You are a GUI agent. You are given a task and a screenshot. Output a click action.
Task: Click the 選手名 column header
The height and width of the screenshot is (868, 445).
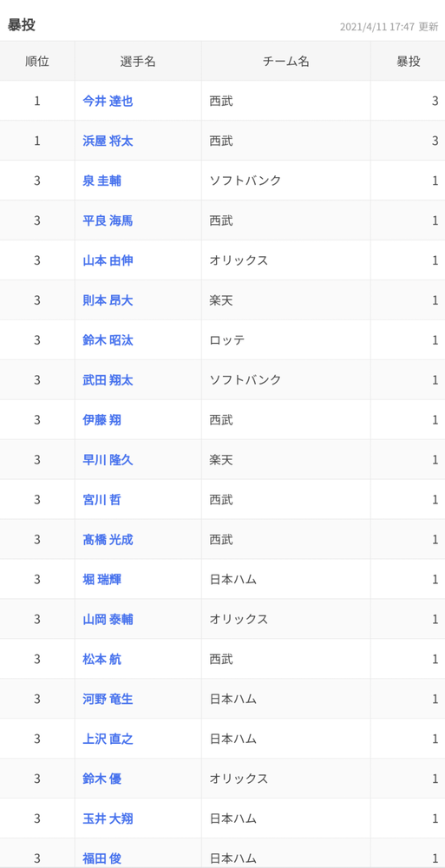point(138,62)
